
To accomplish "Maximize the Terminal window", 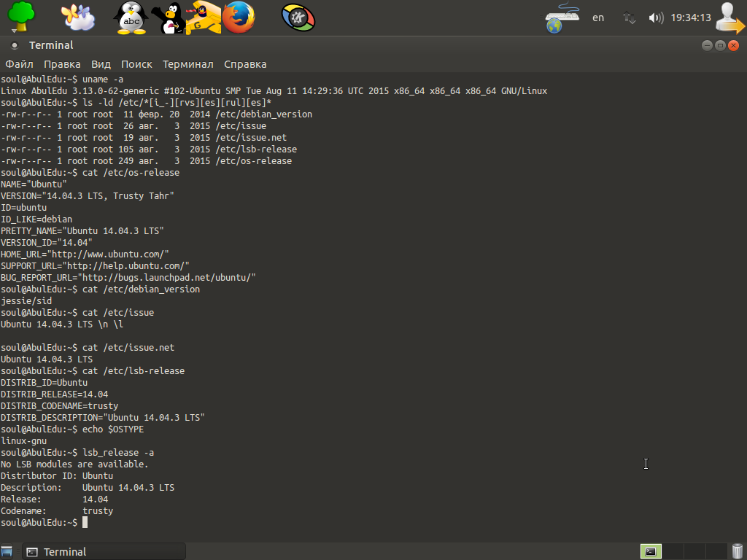I will (720, 45).
